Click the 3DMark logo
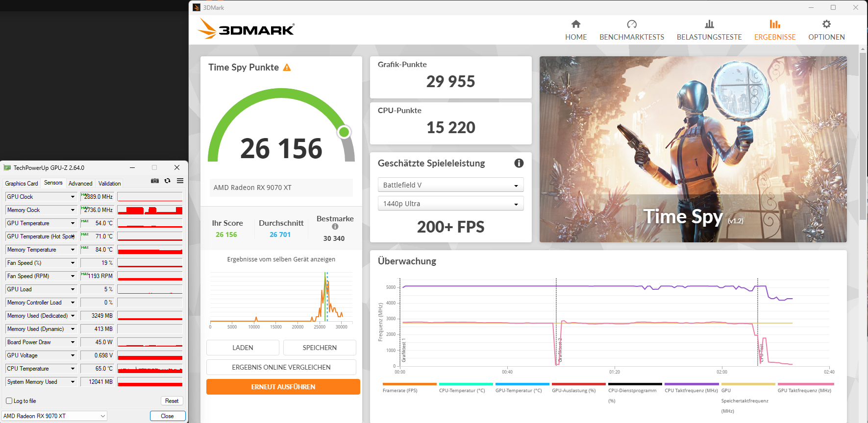This screenshot has height=423, width=868. [246, 29]
